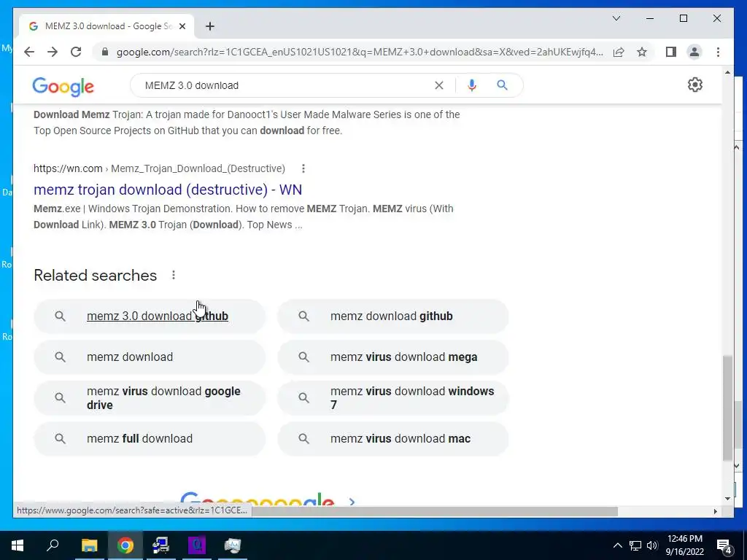747x560 pixels.
Task: Open the Windows Start menu
Action: (18, 545)
